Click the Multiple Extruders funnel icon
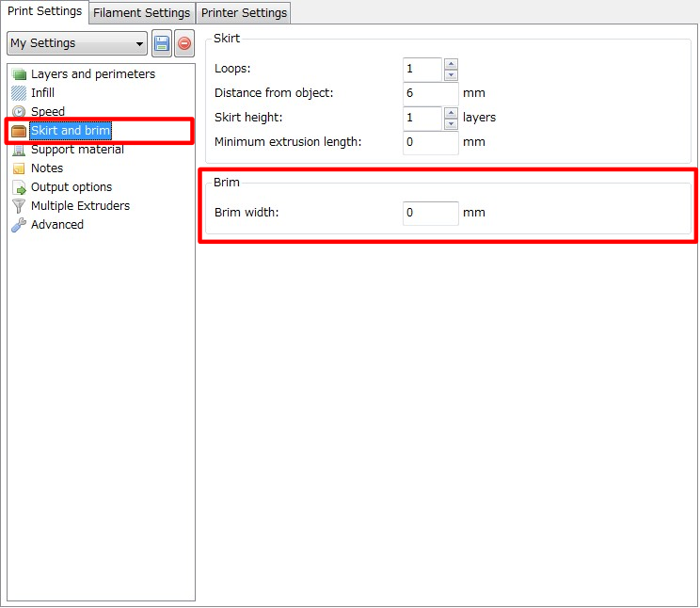 tap(19, 206)
